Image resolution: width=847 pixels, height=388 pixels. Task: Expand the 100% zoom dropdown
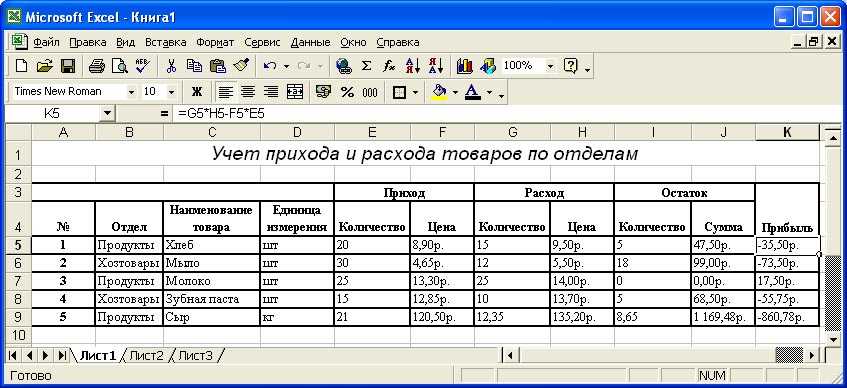pyautogui.click(x=550, y=66)
